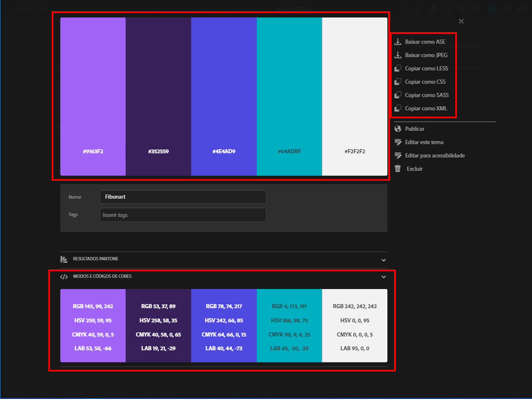The width and height of the screenshot is (532, 399).
Task: Click the value RGB 4, 173, 191
Action: tap(289, 306)
